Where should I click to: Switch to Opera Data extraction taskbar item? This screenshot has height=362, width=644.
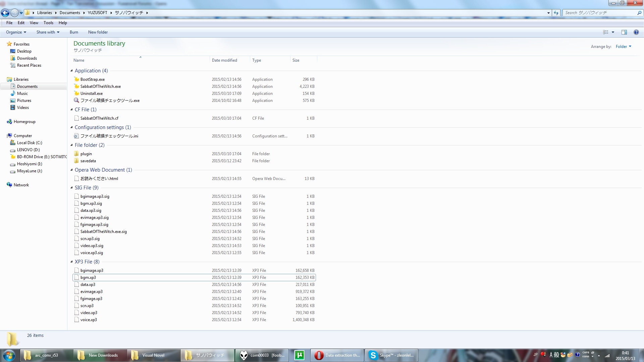(337, 355)
